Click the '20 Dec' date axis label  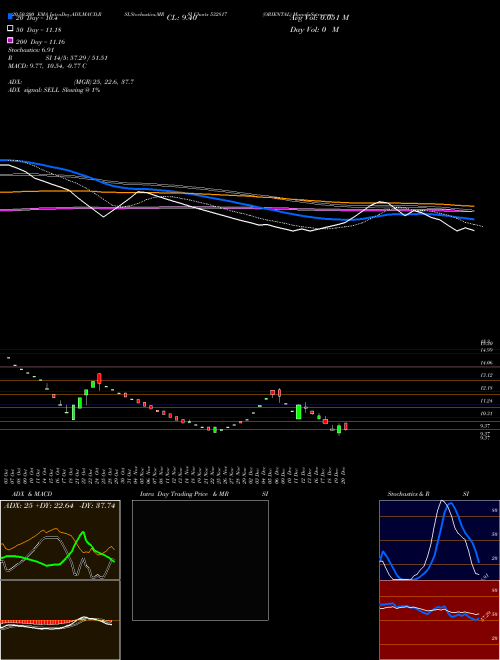point(344,476)
